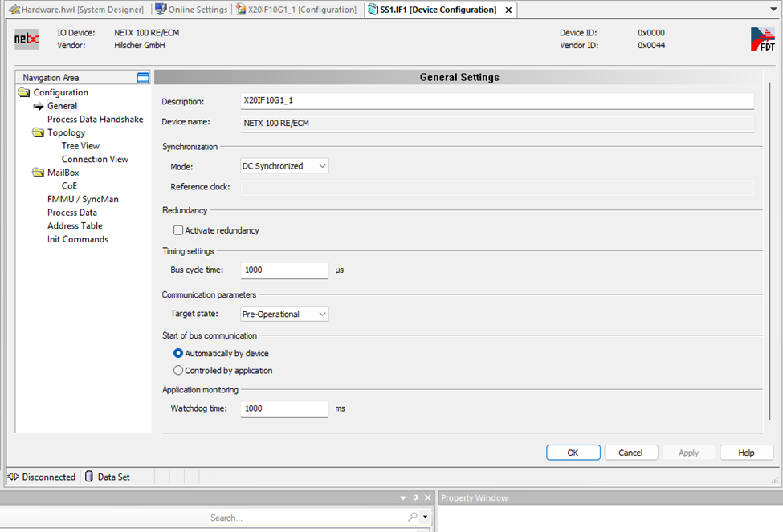Open Address Table page
Screen dimensions: 783x532
pos(75,226)
